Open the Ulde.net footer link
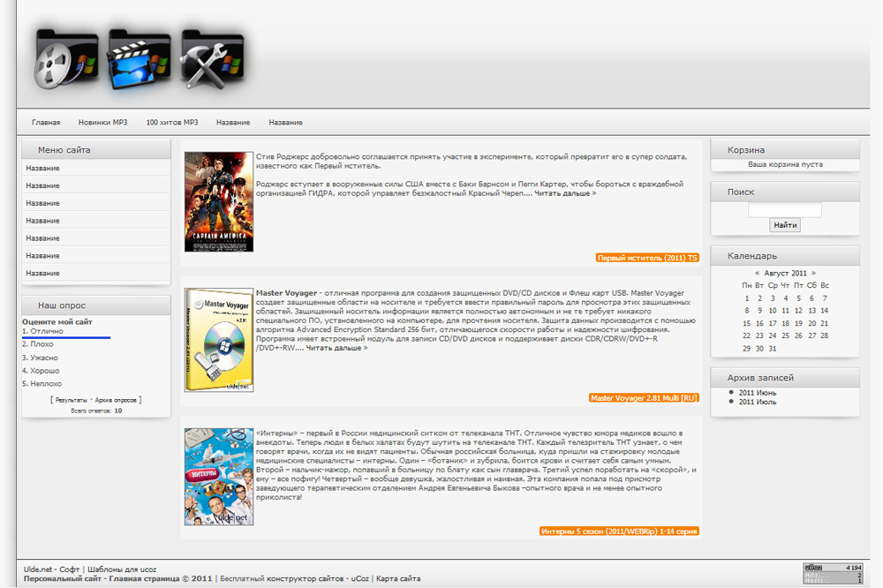The height and width of the screenshot is (588, 883). tap(38, 569)
